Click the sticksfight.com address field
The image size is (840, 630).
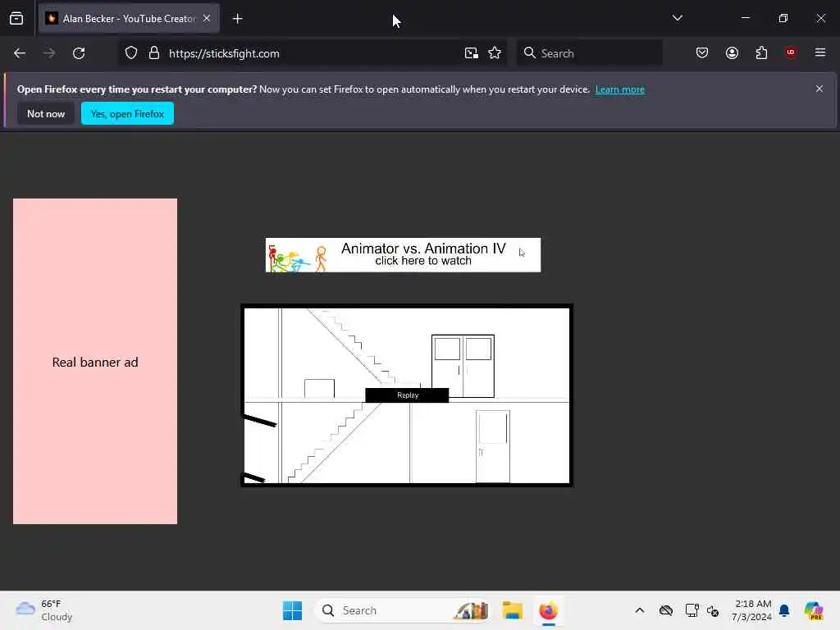pyautogui.click(x=313, y=53)
